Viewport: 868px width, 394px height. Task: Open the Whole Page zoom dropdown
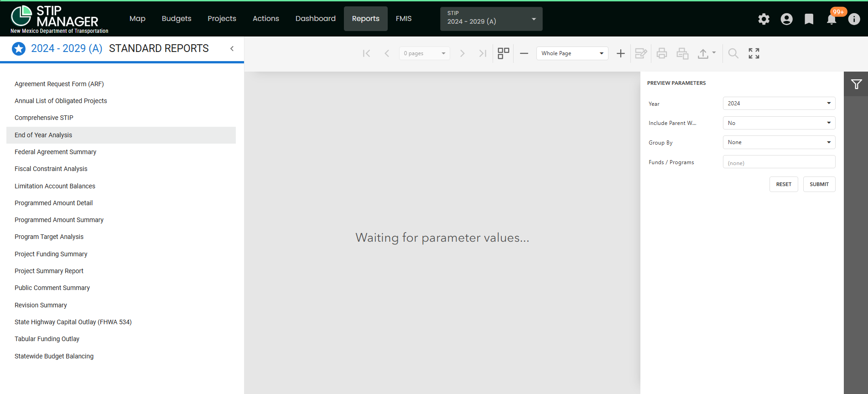click(x=572, y=53)
